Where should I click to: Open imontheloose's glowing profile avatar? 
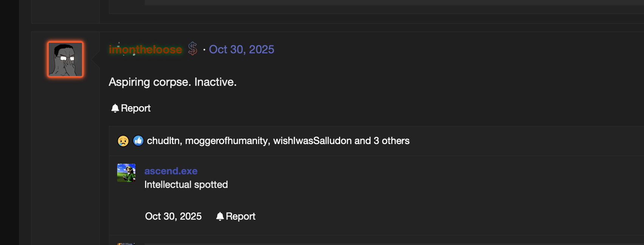[x=65, y=59]
